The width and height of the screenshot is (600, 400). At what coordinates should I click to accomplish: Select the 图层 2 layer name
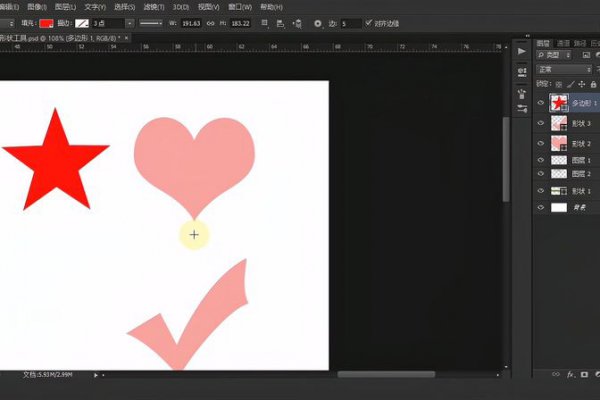581,174
